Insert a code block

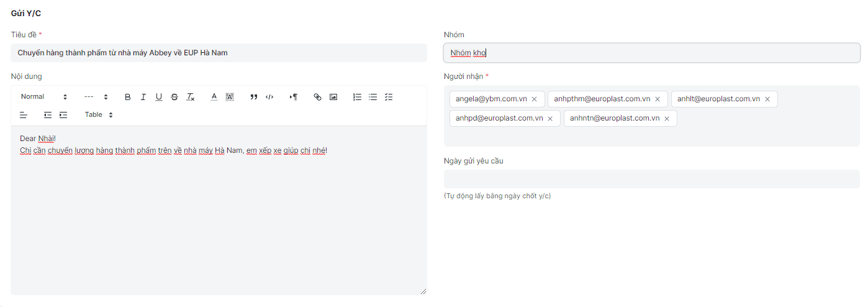pyautogui.click(x=269, y=97)
